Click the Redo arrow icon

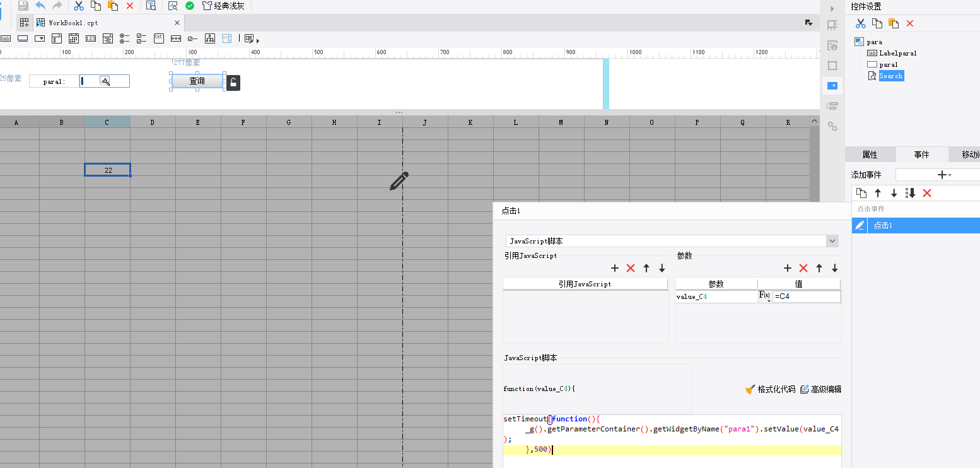click(57, 6)
